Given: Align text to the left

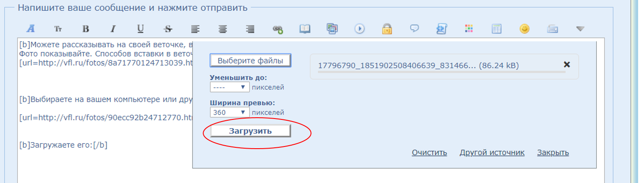Looking at the screenshot, I should tap(195, 29).
